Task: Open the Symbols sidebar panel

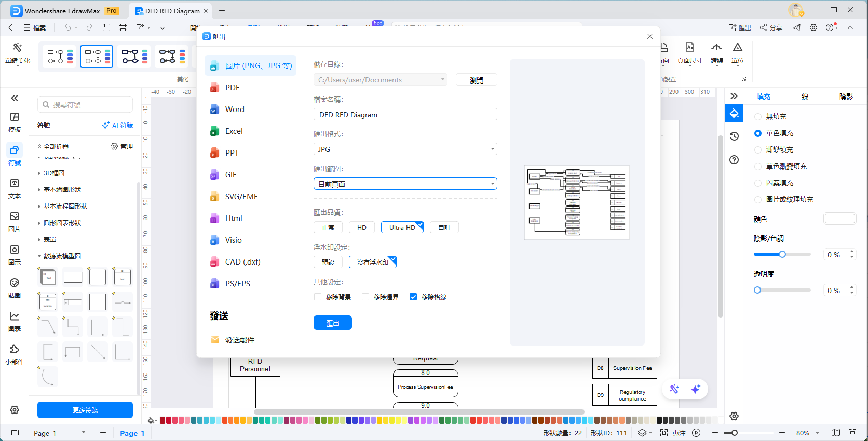Action: click(15, 156)
